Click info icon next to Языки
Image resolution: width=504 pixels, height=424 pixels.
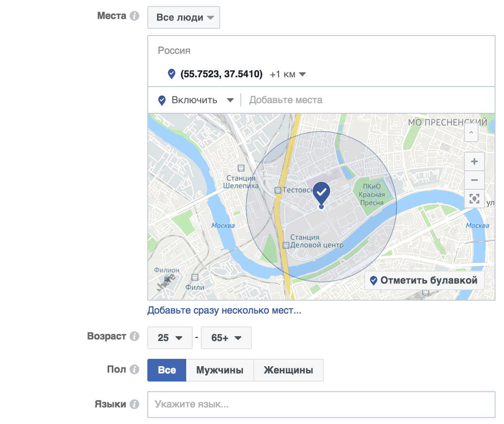point(134,404)
